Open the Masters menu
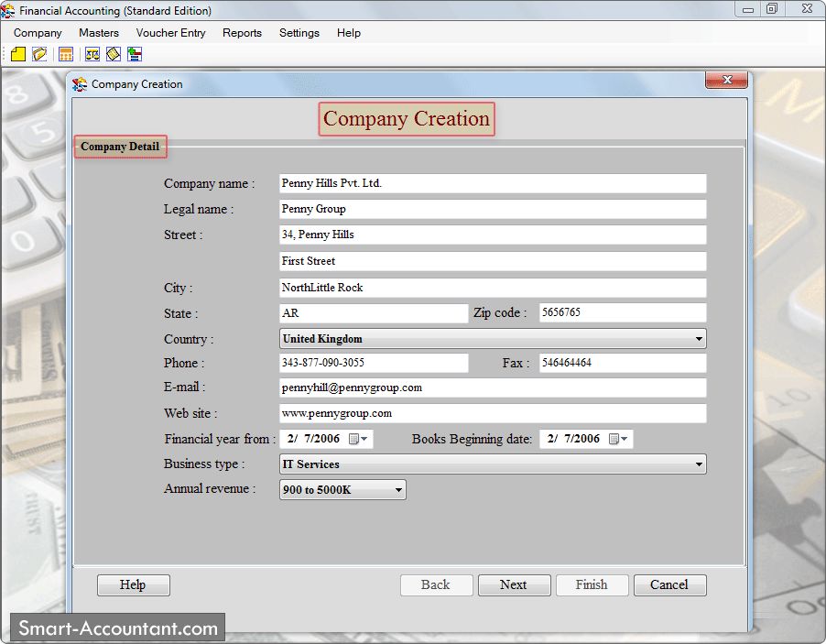Image resolution: width=826 pixels, height=644 pixels. point(99,33)
